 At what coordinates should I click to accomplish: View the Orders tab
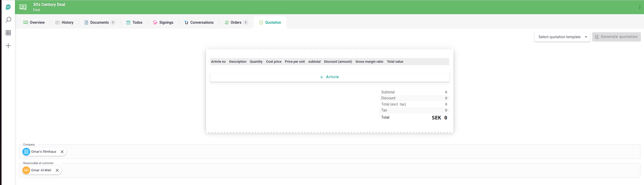point(236,22)
